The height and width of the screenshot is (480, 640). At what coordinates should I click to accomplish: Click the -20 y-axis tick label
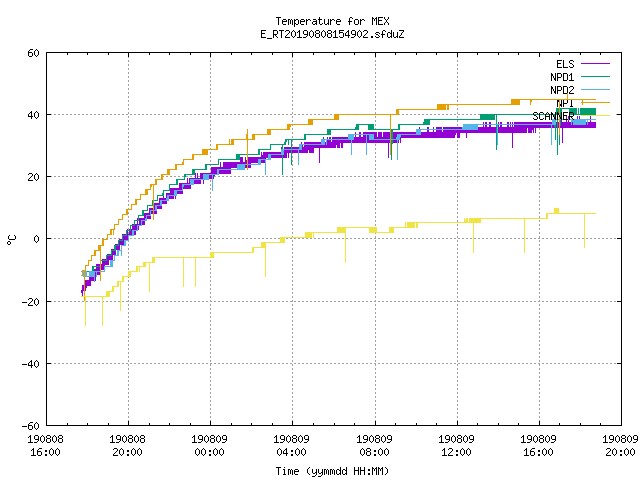pos(31,302)
